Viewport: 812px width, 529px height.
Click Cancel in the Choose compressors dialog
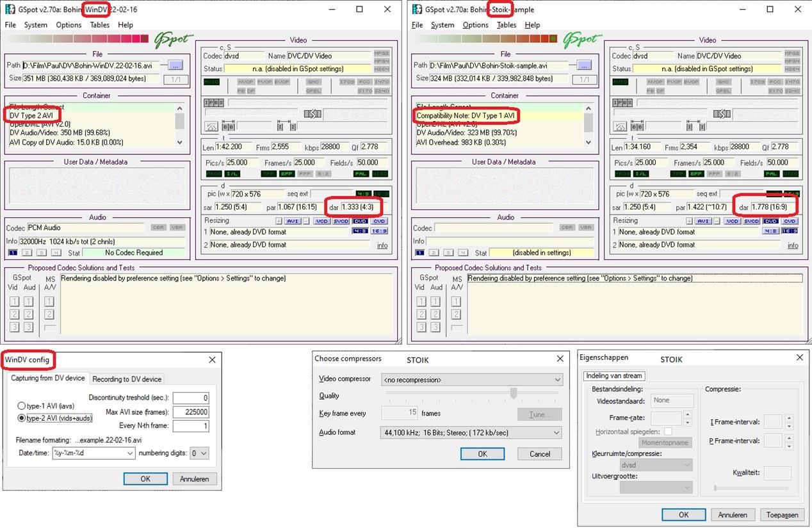[540, 454]
